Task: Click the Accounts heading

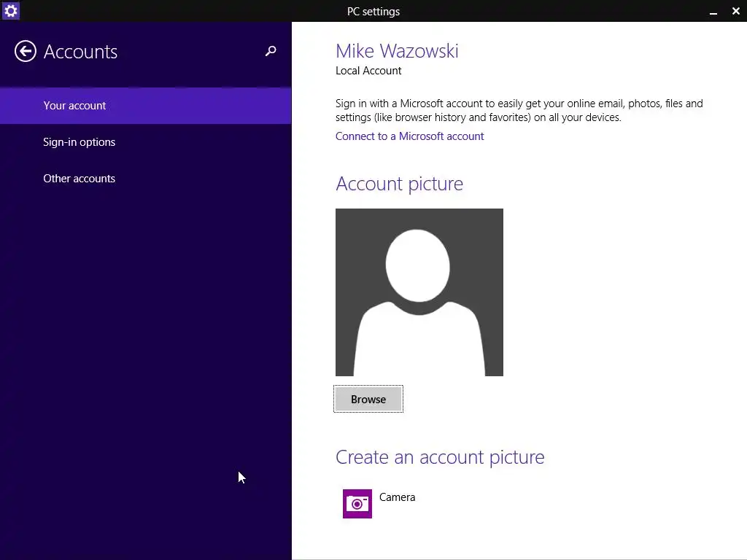Action: point(80,52)
